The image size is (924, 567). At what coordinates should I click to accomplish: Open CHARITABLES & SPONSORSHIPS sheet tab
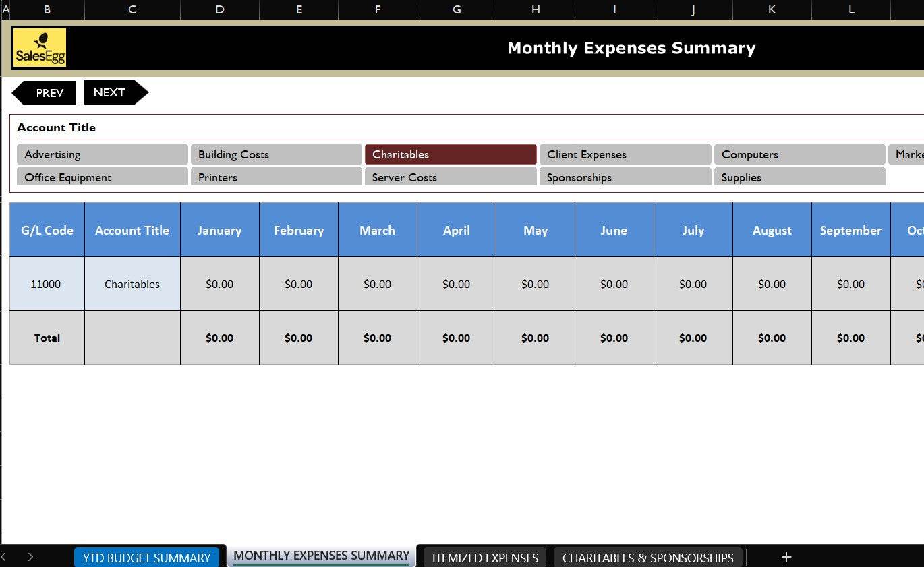tap(647, 558)
